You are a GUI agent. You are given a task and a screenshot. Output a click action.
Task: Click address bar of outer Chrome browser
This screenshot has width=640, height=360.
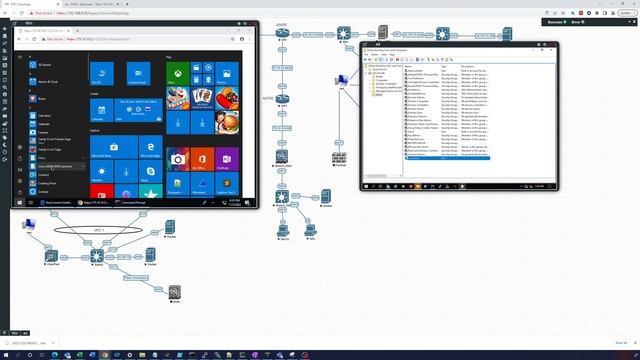coord(286,13)
